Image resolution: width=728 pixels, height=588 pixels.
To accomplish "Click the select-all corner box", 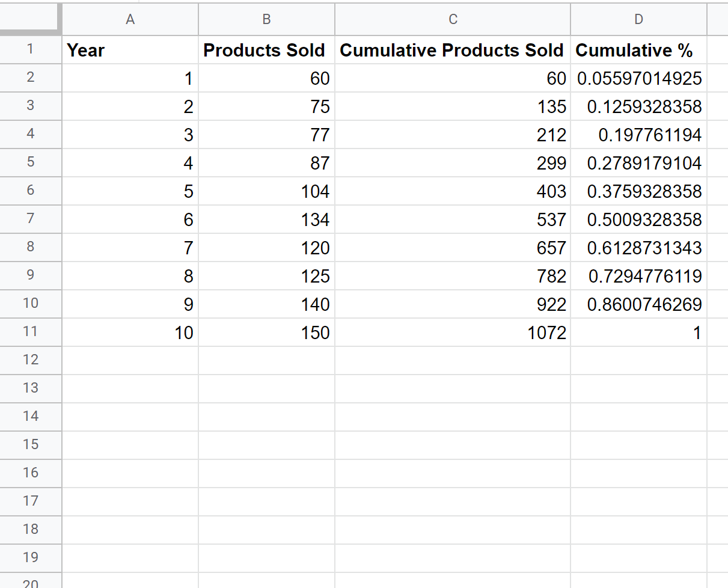I will pyautogui.click(x=31, y=19).
